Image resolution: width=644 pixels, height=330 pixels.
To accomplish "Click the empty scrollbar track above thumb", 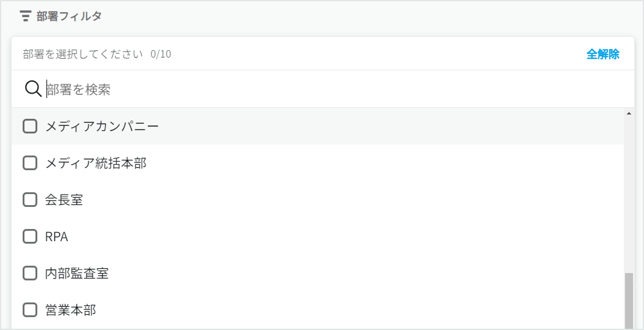I will [x=629, y=195].
